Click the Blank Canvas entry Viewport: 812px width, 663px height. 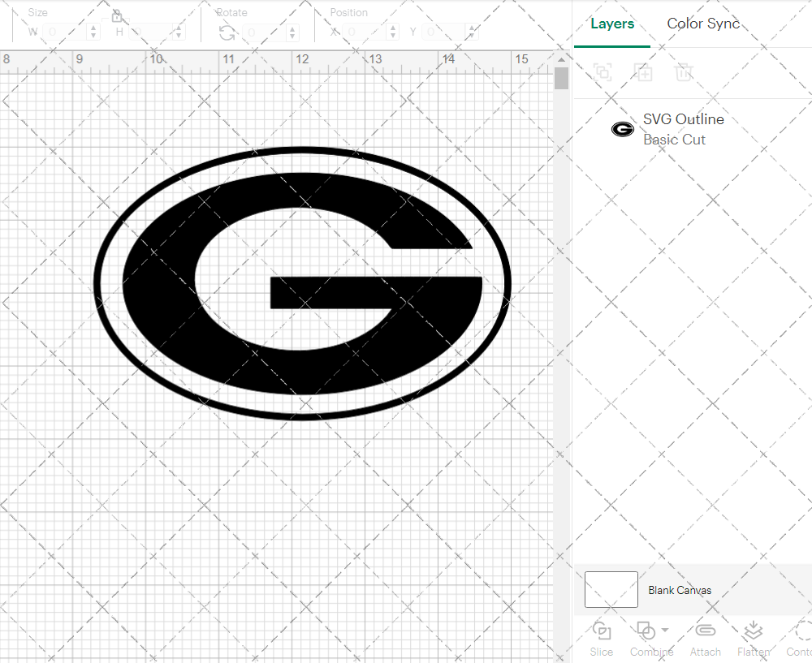point(680,590)
